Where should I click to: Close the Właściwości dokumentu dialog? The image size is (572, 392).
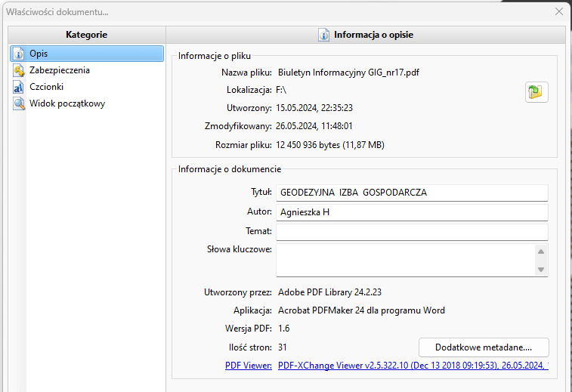(559, 11)
